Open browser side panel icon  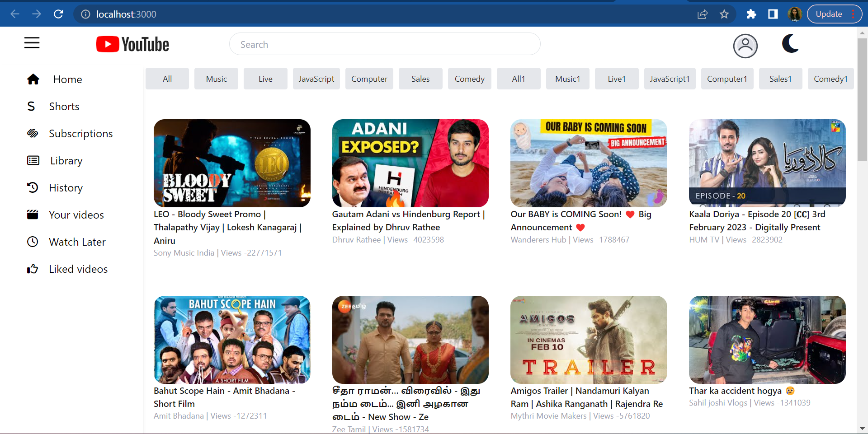tap(773, 14)
